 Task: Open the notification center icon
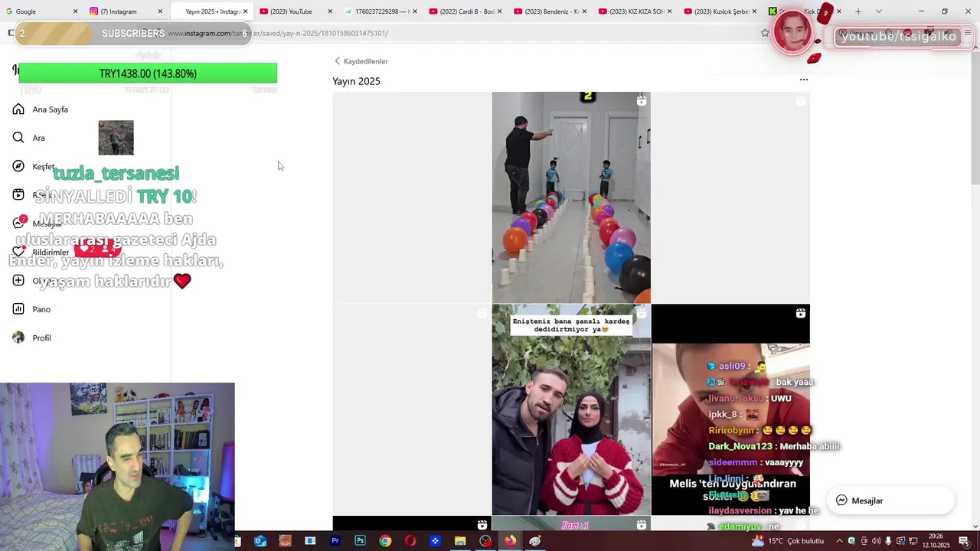point(964,541)
